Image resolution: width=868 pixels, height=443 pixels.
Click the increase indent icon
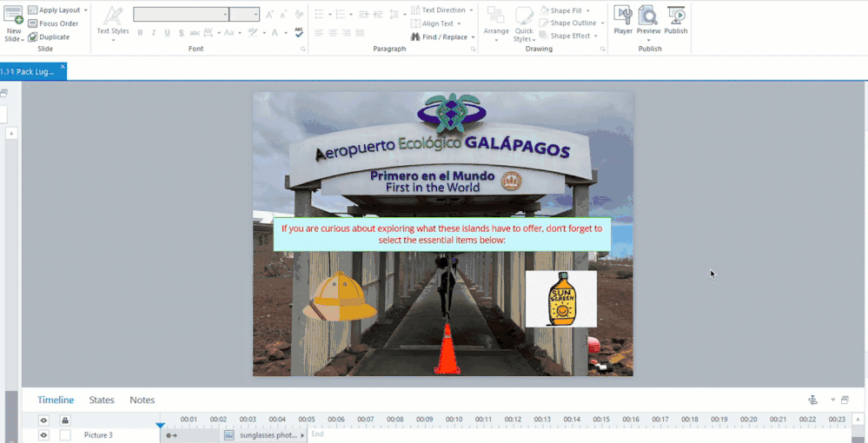pos(378,15)
